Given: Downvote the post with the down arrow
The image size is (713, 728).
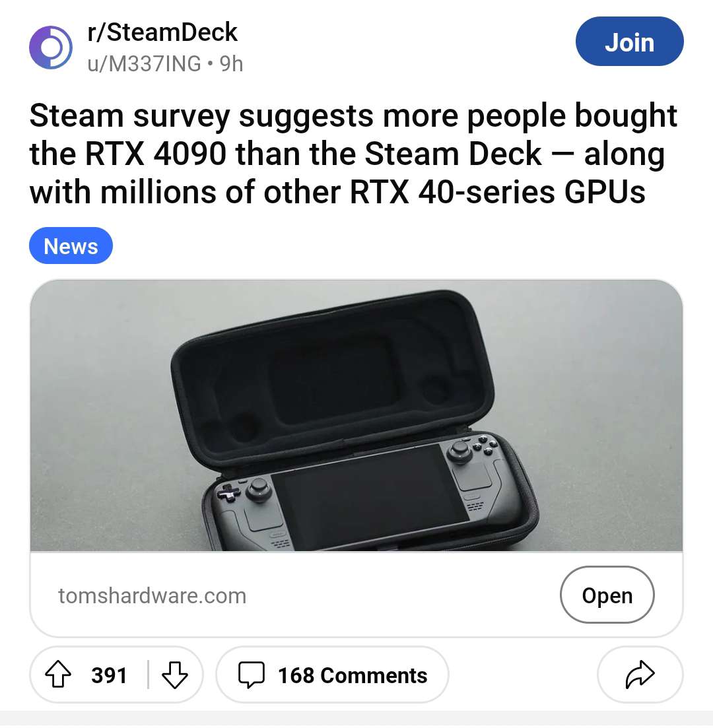Looking at the screenshot, I should click(175, 675).
